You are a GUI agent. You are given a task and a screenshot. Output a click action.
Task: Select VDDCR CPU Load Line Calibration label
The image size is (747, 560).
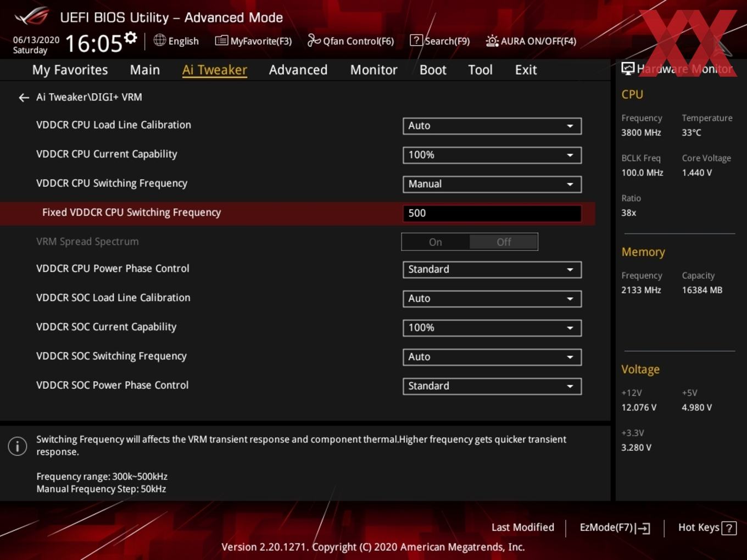click(114, 125)
